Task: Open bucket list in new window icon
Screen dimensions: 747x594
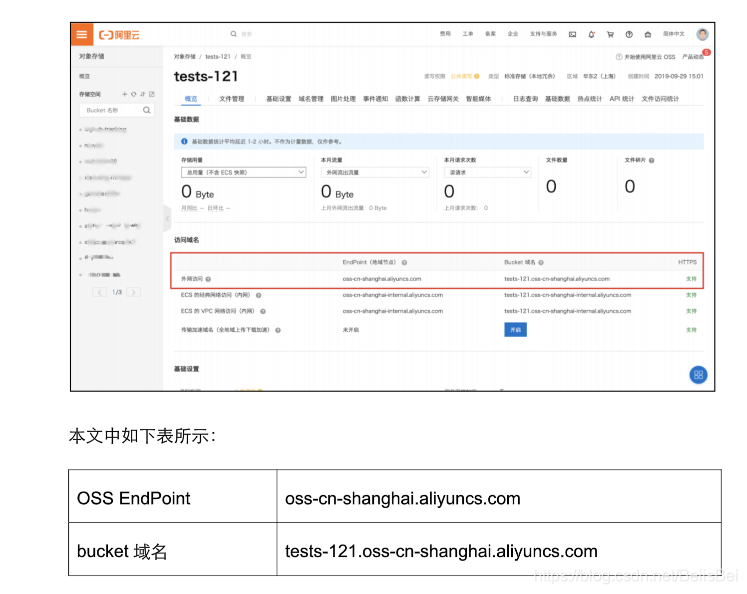Action: pyautogui.click(x=151, y=94)
